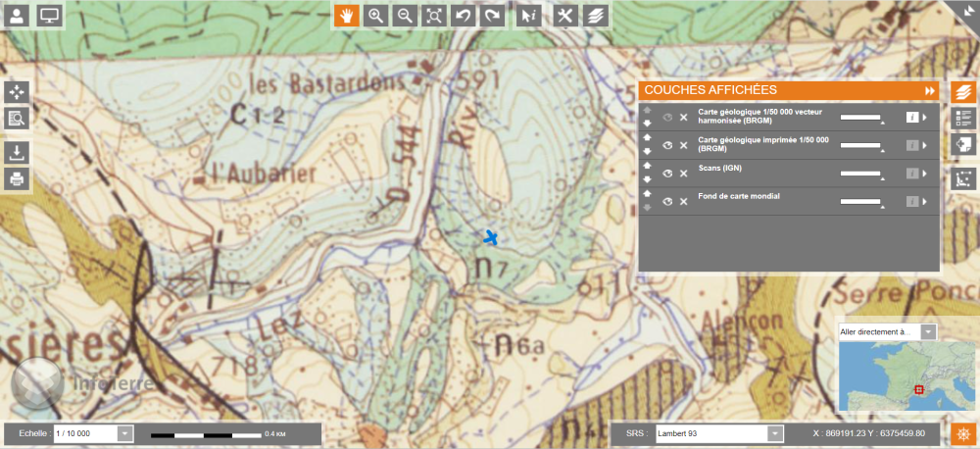Open the Echelle scale dropdown
The height and width of the screenshot is (449, 980).
[x=125, y=433]
